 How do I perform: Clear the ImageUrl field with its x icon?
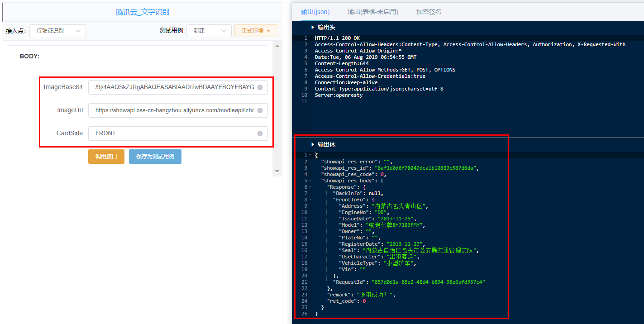tap(260, 110)
